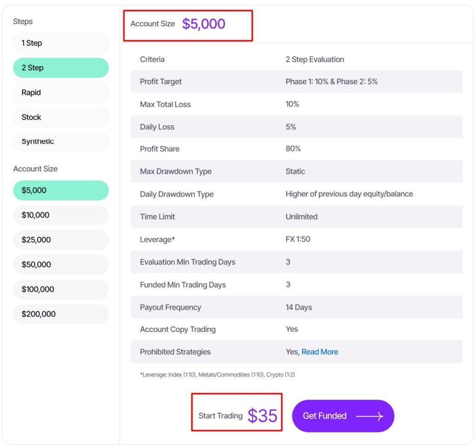The height and width of the screenshot is (448, 476).
Task: Click the Funded Min Trading Days label
Action: (183, 285)
